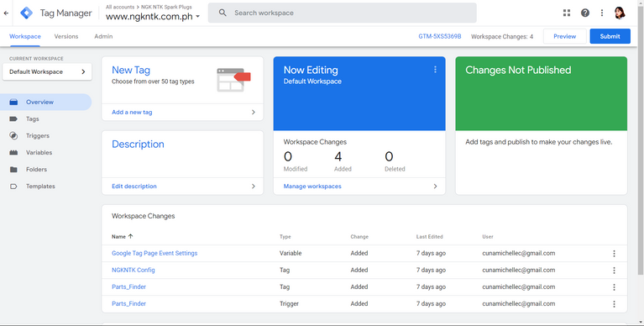Switch to the Admin tab
This screenshot has width=644, height=326.
tap(103, 36)
